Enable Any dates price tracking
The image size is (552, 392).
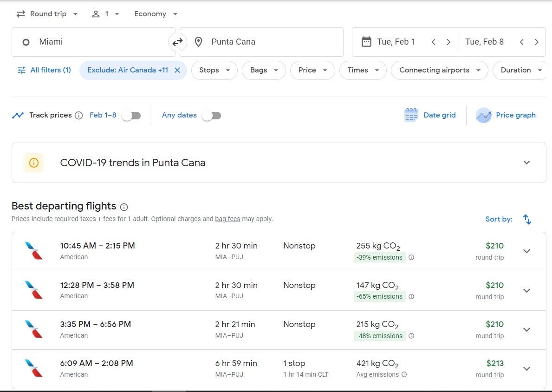coord(212,116)
